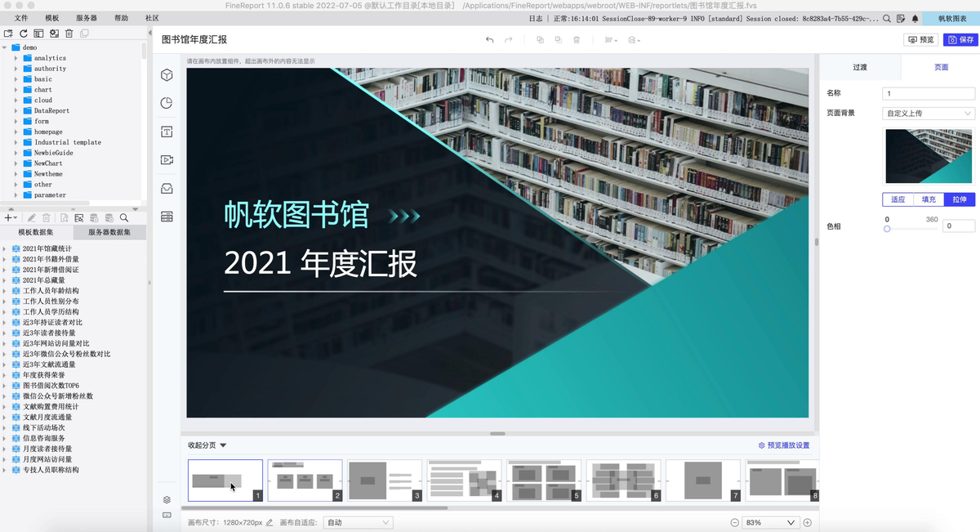Click the page name input field

pyautogui.click(x=929, y=93)
